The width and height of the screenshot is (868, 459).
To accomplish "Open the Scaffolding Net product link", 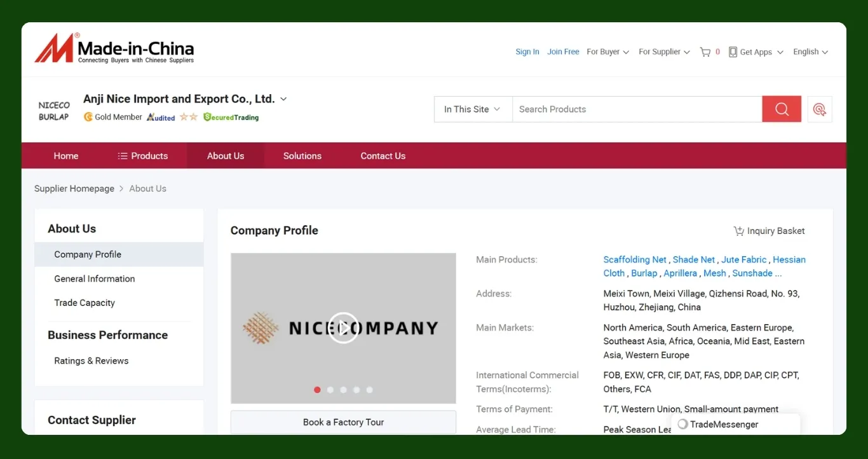I will 635,259.
